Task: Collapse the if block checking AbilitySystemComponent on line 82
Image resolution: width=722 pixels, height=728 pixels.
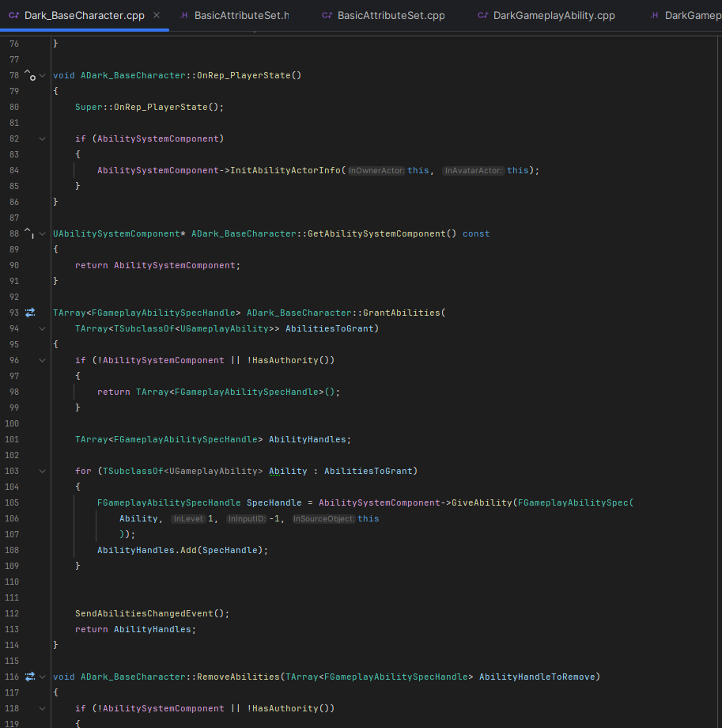Action: coord(43,138)
